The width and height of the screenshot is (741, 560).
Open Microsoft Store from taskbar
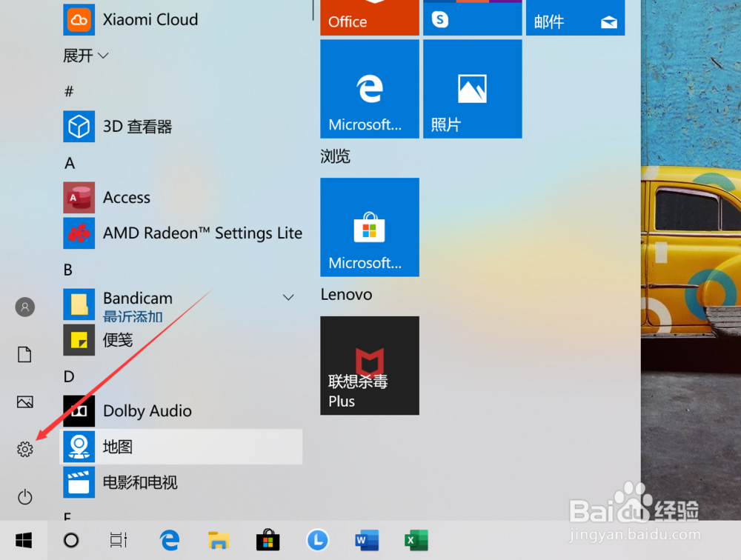coord(268,540)
